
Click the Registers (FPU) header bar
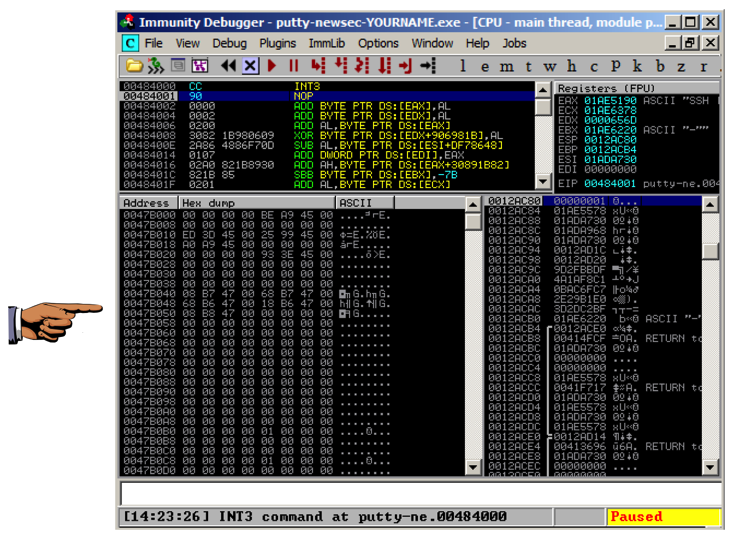(x=637, y=88)
